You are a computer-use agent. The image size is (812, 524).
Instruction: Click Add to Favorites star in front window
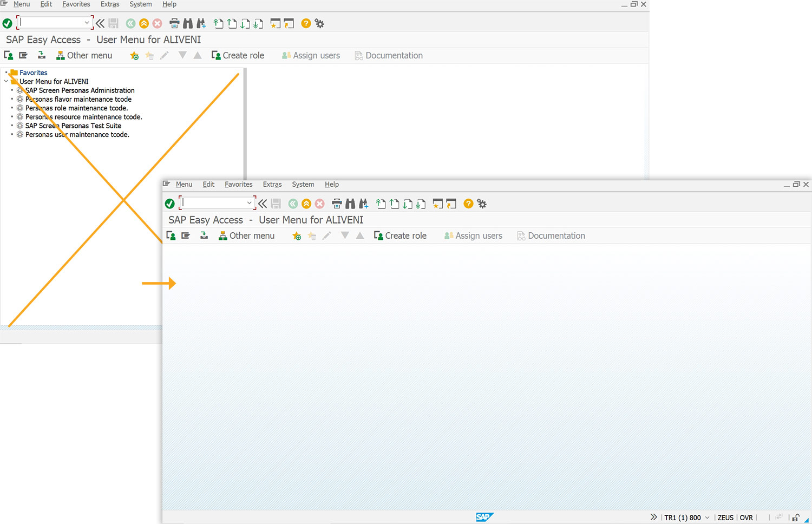pyautogui.click(x=297, y=235)
